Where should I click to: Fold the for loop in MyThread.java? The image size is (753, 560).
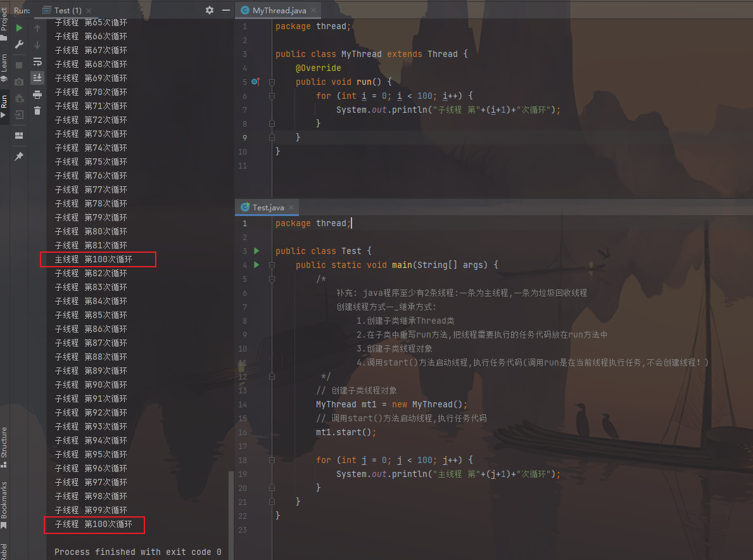click(x=272, y=96)
